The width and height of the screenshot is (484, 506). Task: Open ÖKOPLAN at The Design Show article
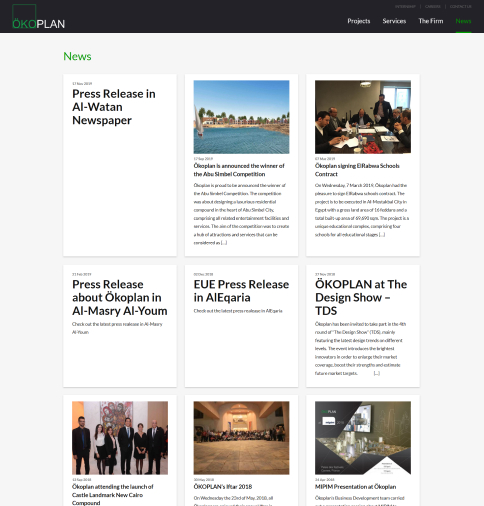coord(361,297)
